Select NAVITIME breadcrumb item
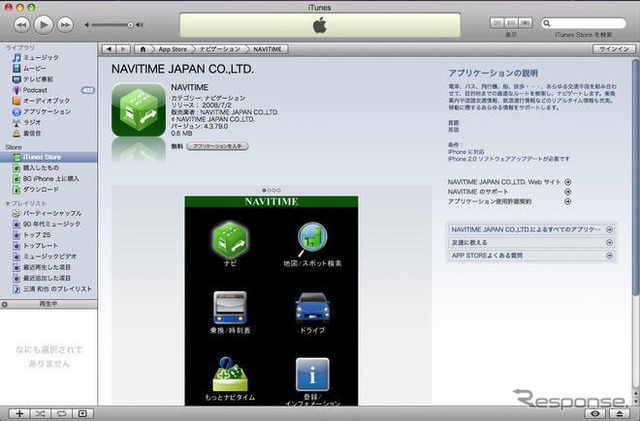This screenshot has width=640, height=421. [x=267, y=49]
